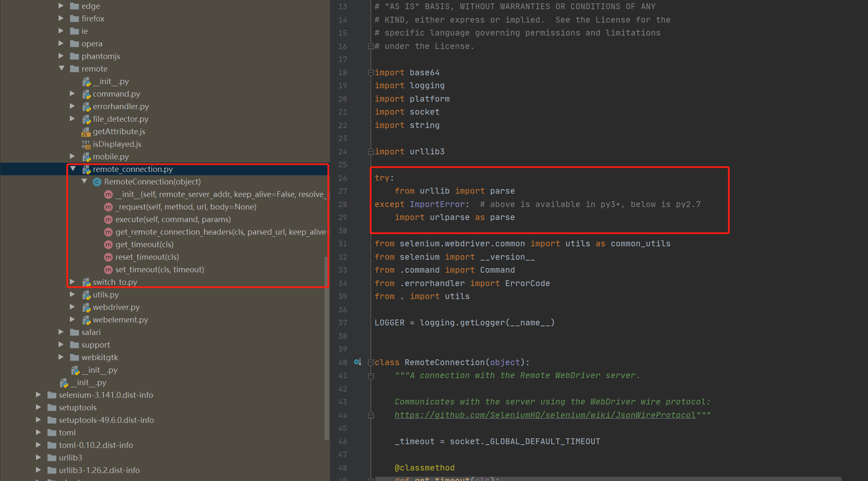
Task: Click ImportError in the except clause
Action: click(437, 204)
